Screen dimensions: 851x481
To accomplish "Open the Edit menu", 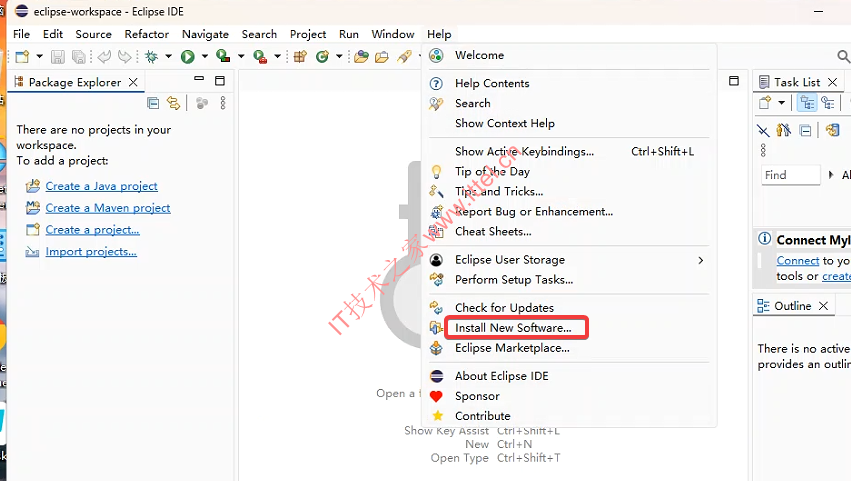I will (x=53, y=34).
